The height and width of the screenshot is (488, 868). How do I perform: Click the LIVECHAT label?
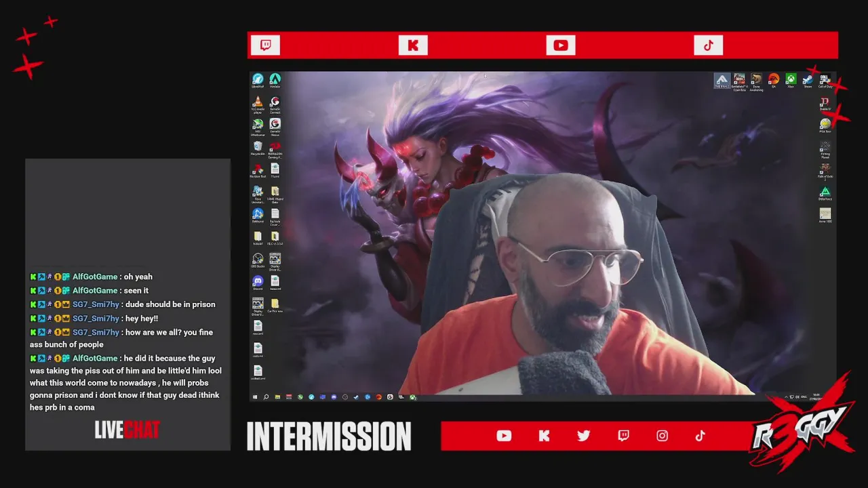point(127,430)
